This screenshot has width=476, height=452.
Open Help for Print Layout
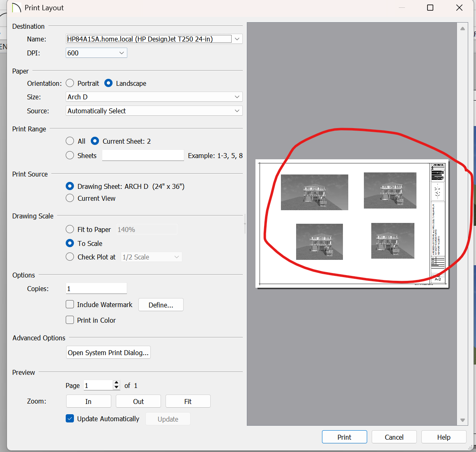pyautogui.click(x=444, y=437)
